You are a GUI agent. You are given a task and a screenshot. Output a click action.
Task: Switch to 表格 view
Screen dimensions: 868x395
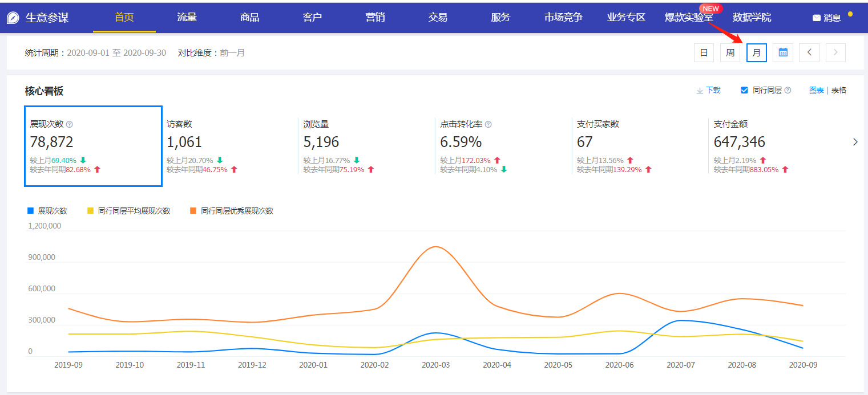pyautogui.click(x=838, y=90)
